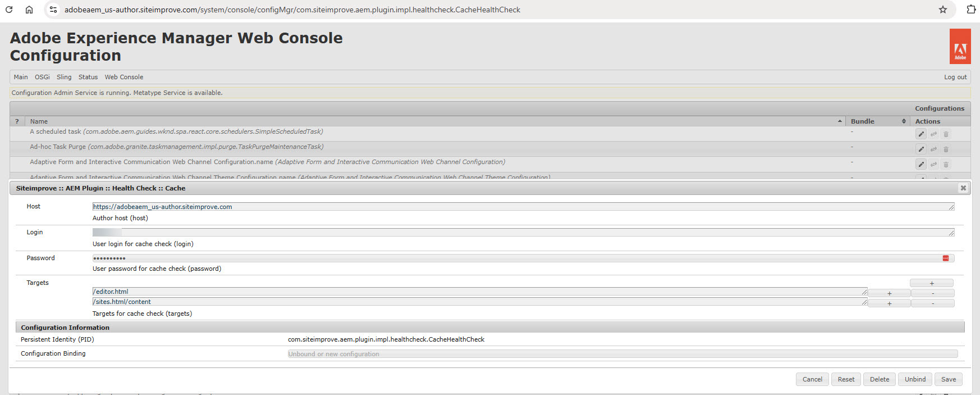Click 'Configuration Admin Service is running' status message

pyautogui.click(x=117, y=93)
